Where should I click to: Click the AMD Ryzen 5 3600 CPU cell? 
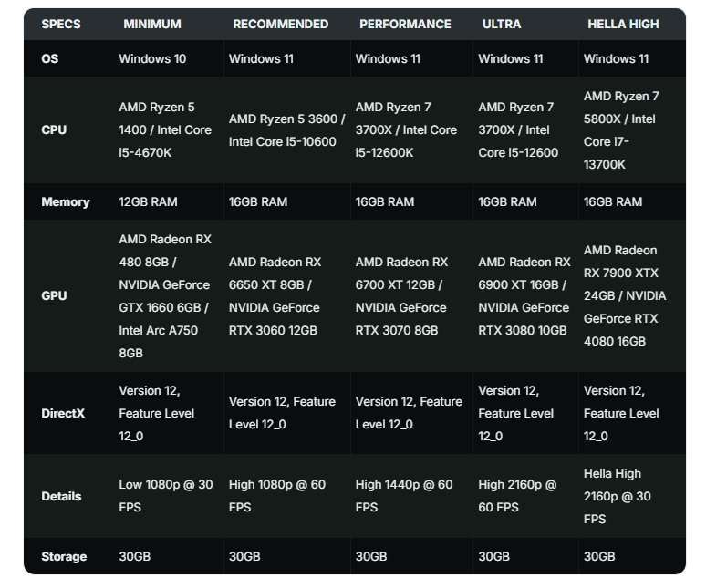click(286, 130)
